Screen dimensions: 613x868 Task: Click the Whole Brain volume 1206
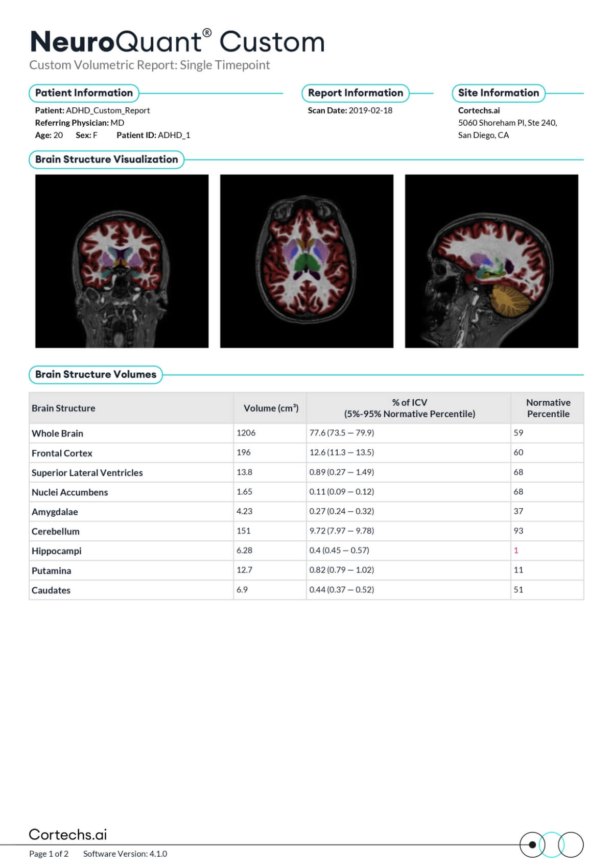pyautogui.click(x=246, y=432)
